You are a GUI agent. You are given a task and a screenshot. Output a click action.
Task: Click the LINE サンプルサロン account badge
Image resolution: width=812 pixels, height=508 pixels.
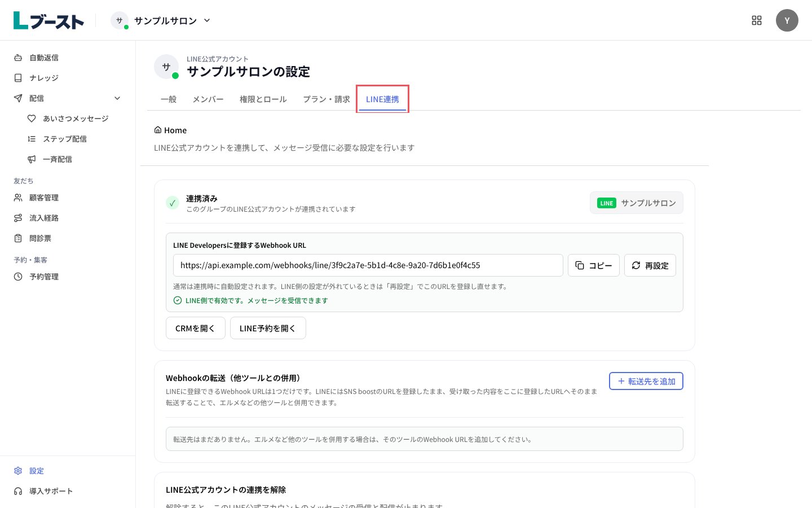637,203
